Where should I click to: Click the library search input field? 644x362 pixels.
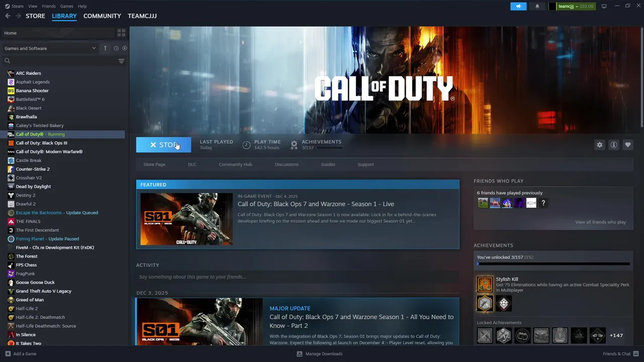point(64,61)
